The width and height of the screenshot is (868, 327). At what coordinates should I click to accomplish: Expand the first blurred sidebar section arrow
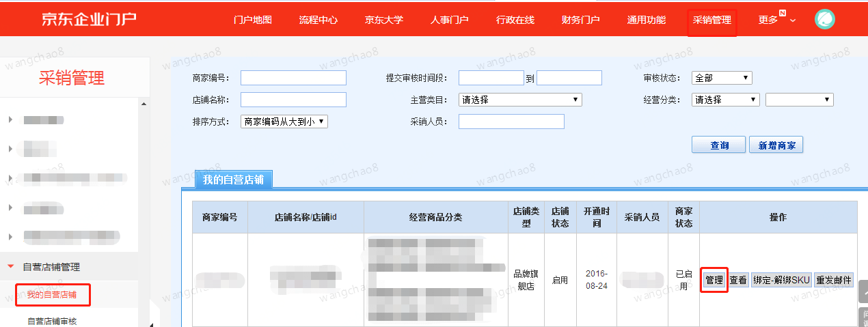coord(11,120)
